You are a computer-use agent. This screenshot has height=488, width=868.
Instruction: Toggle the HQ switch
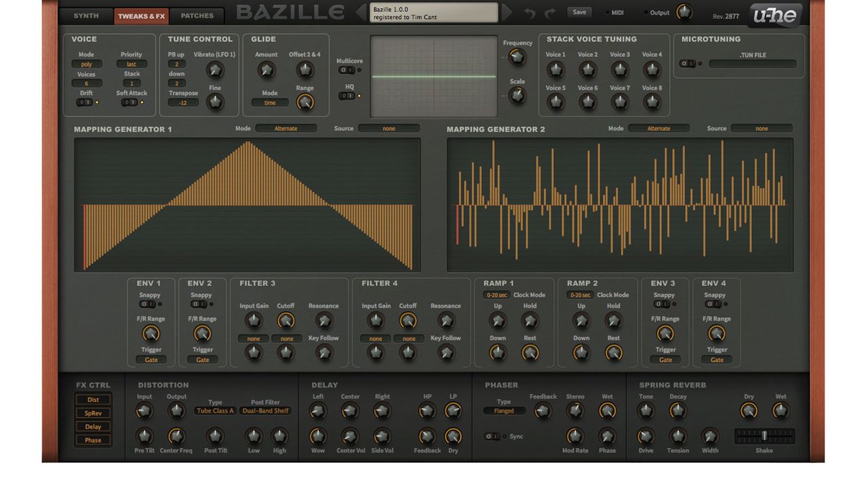click(x=347, y=96)
